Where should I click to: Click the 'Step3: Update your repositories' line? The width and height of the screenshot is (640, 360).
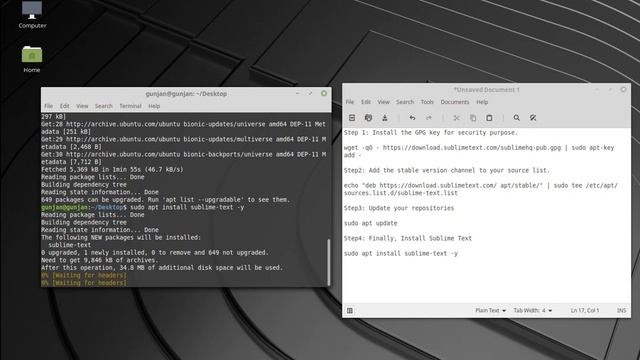click(399, 208)
